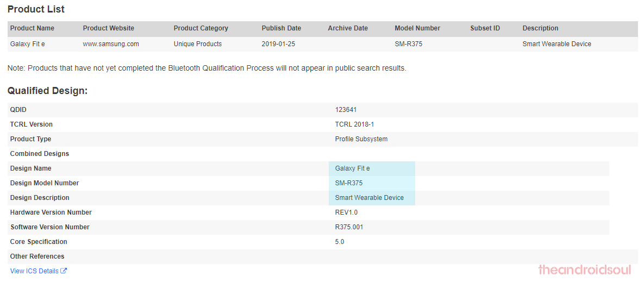Click the Subset ID column header
644x282 pixels.
(x=485, y=28)
